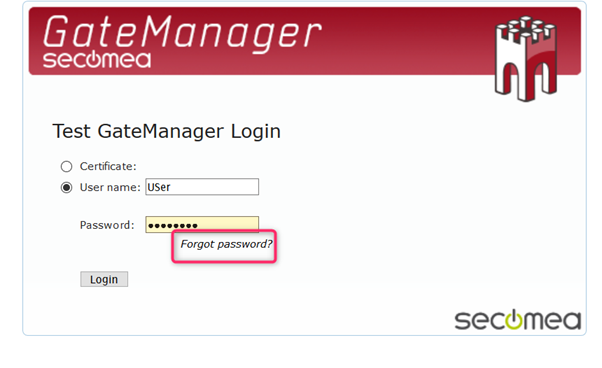Click the Test GateManager Login heading
Screen dimensions: 602x368
tap(166, 131)
